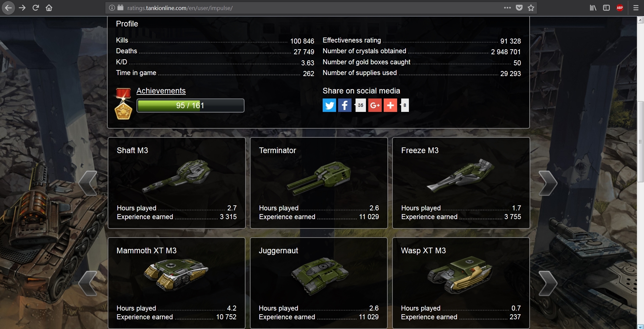Click the K/D value 3.63
The width and height of the screenshot is (644, 329).
point(308,63)
